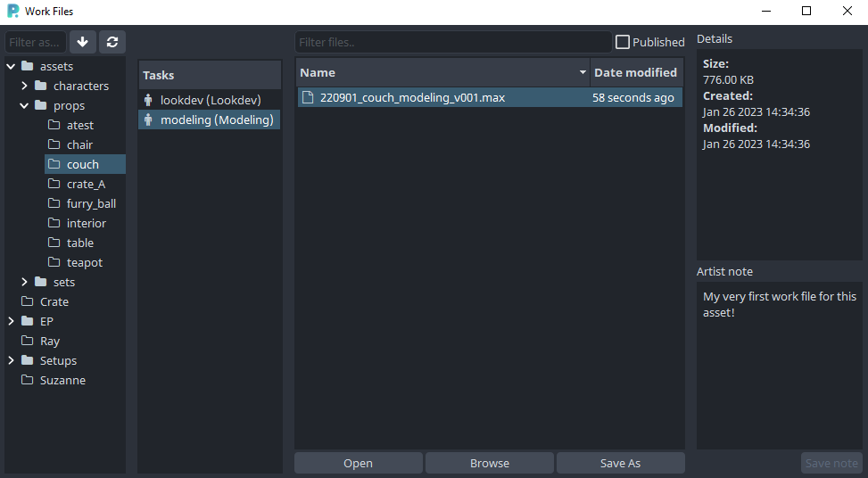
Task: Click the Browse button
Action: click(x=489, y=463)
